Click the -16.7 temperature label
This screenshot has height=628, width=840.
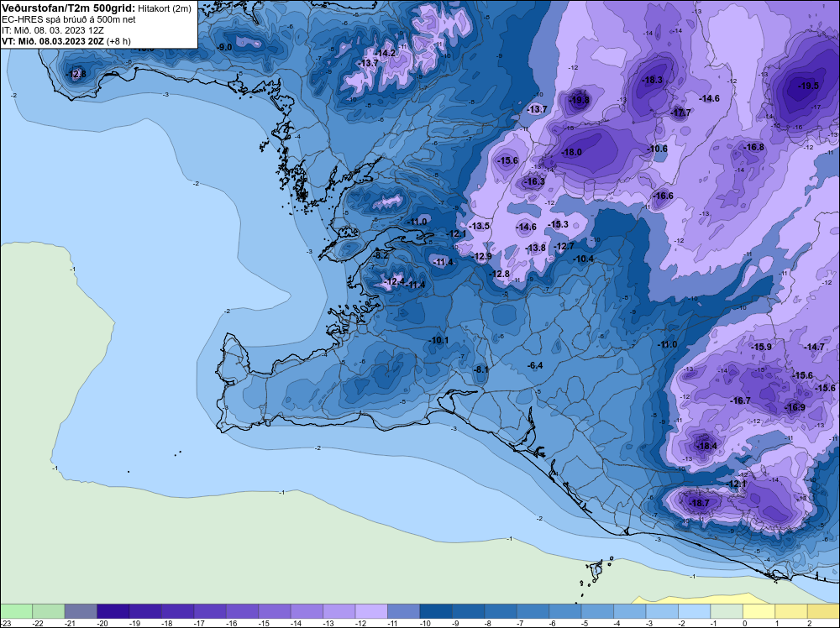coord(740,400)
